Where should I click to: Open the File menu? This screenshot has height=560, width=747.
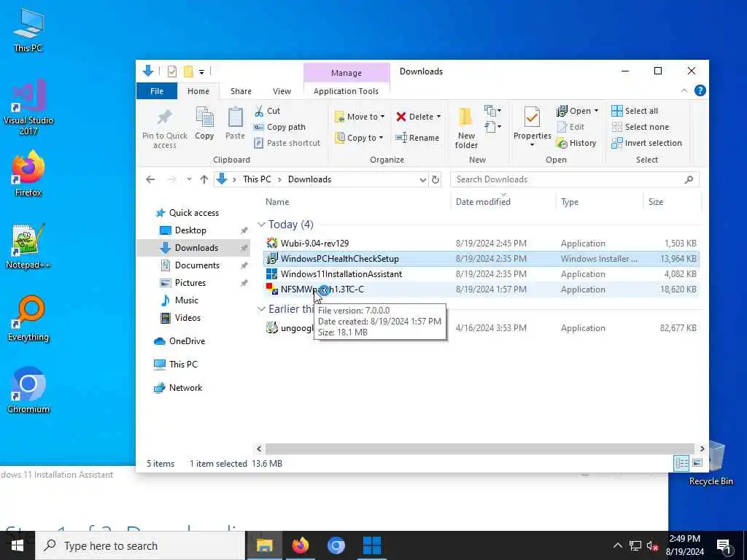pos(157,91)
